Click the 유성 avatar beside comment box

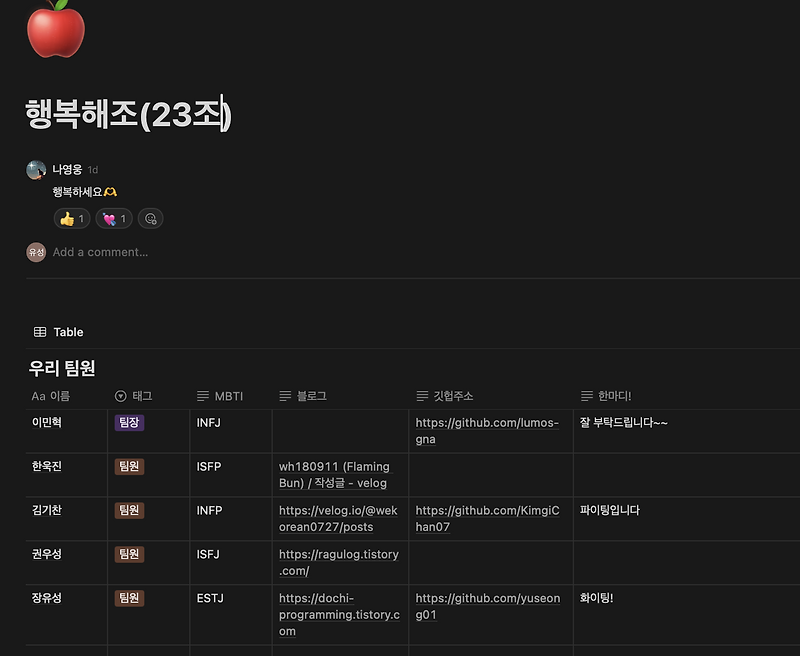(36, 251)
